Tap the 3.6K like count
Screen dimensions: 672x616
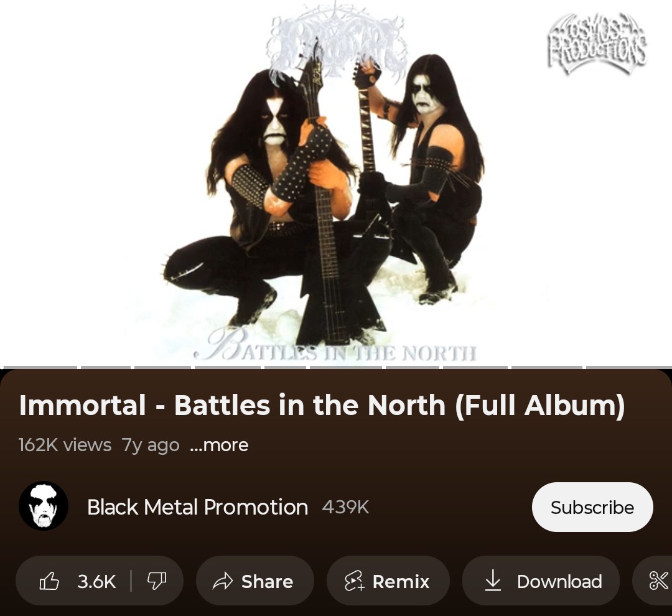click(x=96, y=581)
